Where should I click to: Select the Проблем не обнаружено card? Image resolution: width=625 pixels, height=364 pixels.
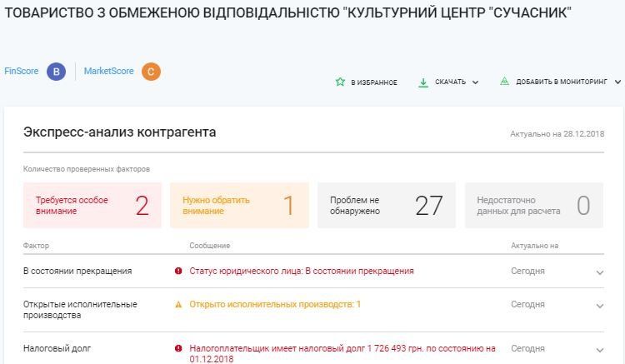tap(387, 206)
